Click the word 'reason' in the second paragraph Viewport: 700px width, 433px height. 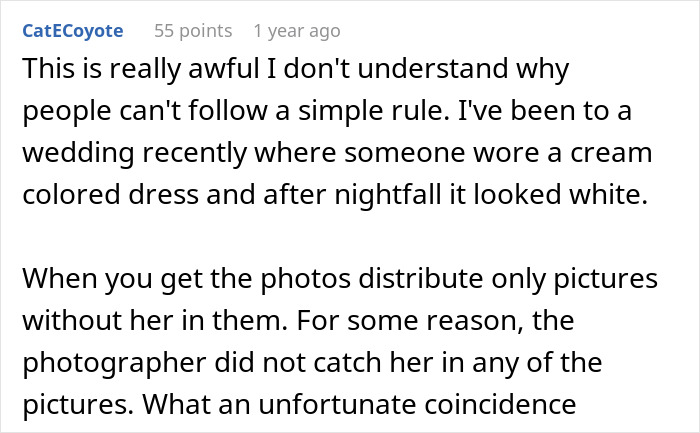pyautogui.click(x=468, y=323)
